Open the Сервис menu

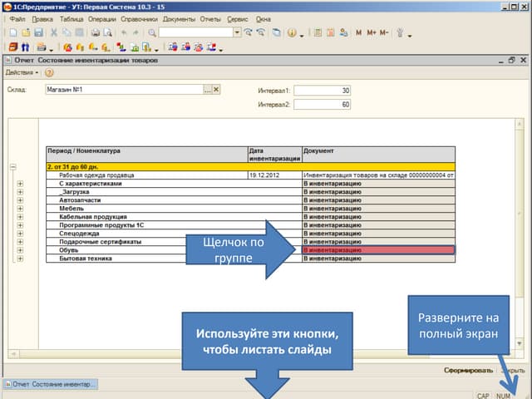238,19
